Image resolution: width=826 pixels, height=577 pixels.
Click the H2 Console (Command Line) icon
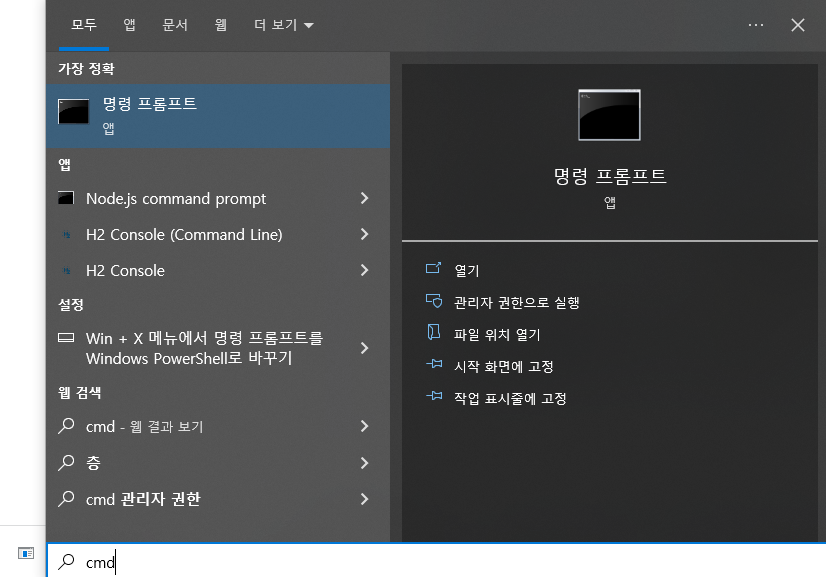pos(66,234)
